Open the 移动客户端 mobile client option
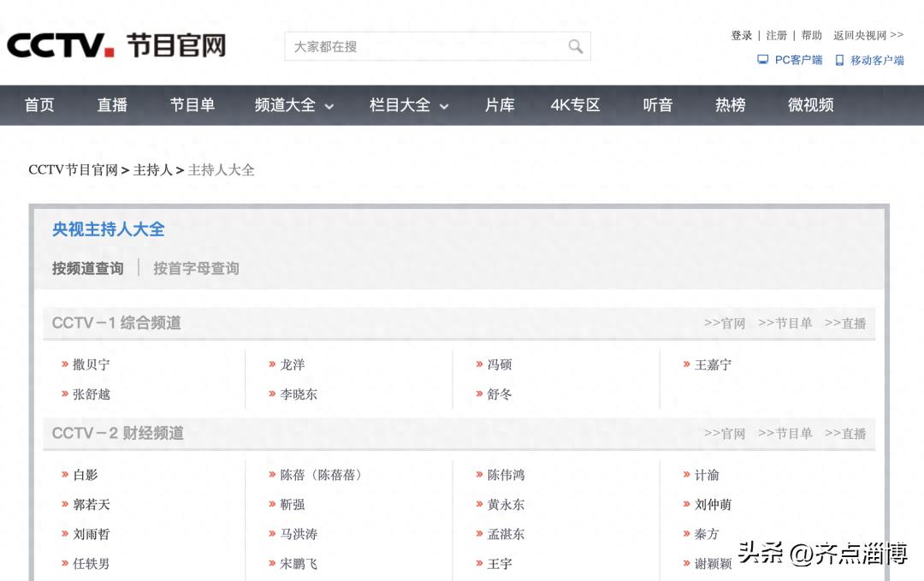 (x=871, y=61)
